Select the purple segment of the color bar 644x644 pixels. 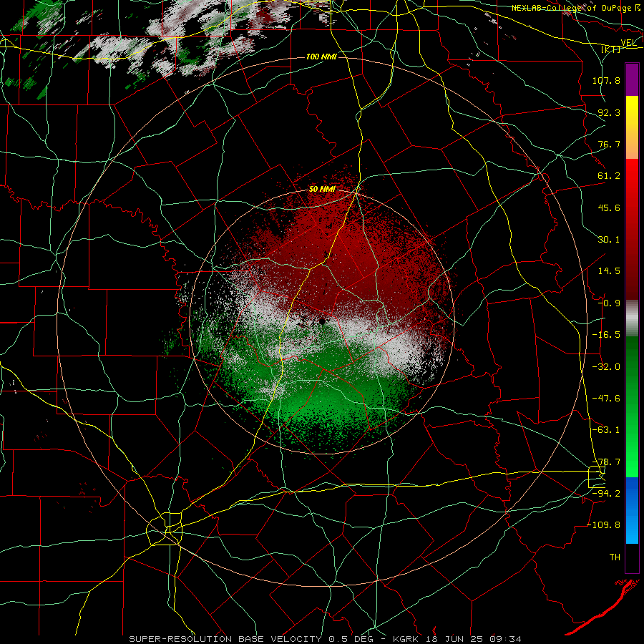[632, 79]
